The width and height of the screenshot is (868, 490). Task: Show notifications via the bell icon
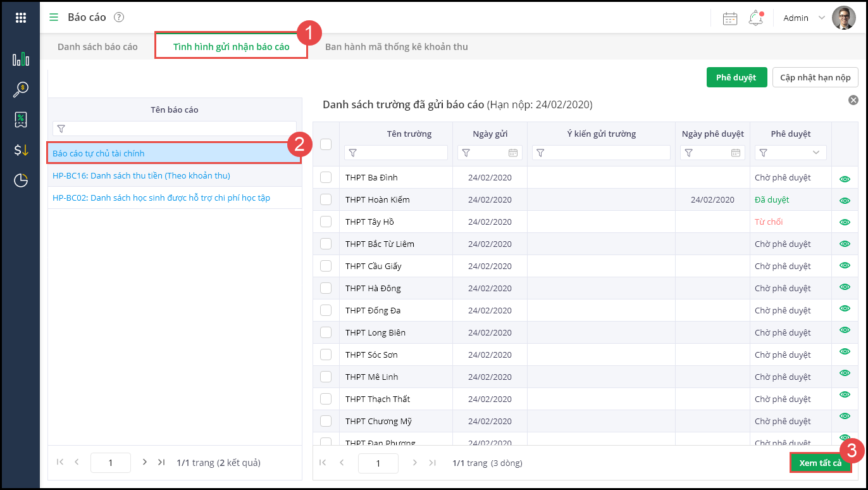pos(755,18)
